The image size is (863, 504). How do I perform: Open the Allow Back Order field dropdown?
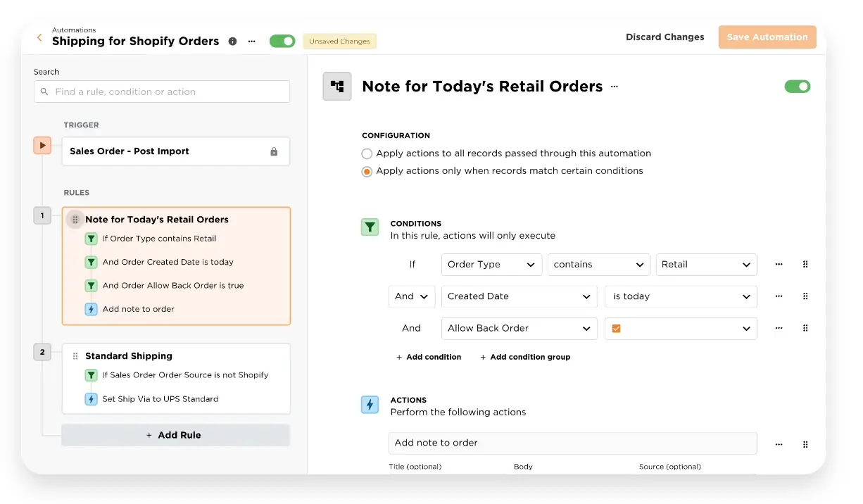(x=519, y=329)
